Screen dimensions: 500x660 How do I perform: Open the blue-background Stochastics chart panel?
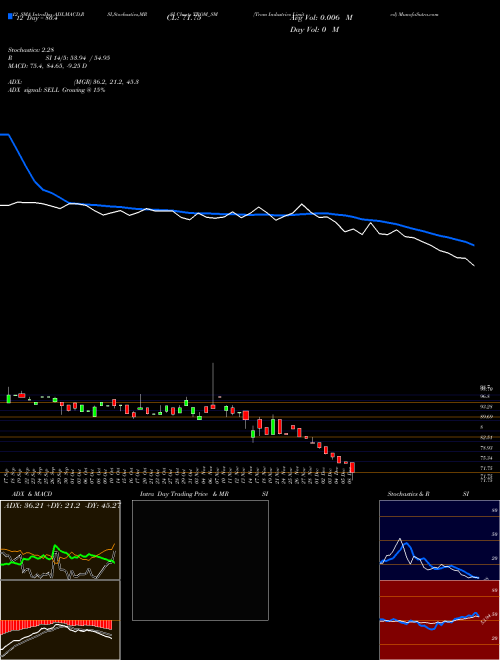(x=439, y=540)
